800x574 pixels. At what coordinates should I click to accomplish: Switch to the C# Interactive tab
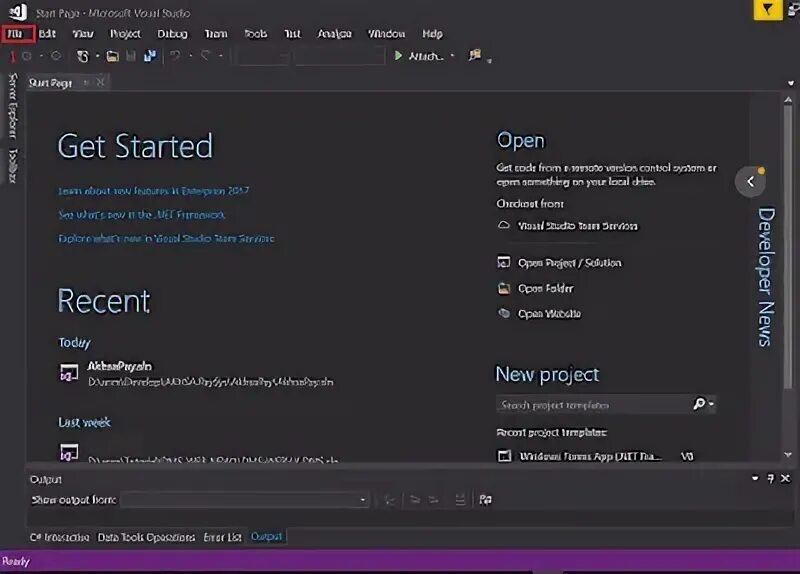point(59,537)
